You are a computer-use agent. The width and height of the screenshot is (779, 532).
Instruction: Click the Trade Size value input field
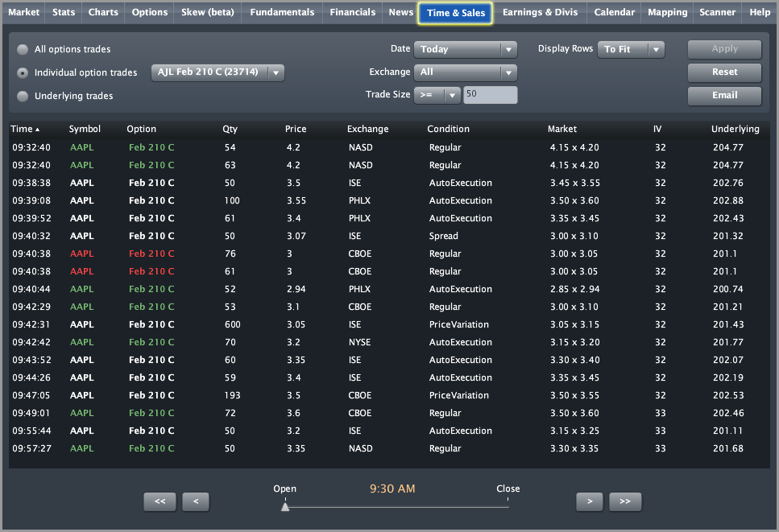[x=491, y=95]
